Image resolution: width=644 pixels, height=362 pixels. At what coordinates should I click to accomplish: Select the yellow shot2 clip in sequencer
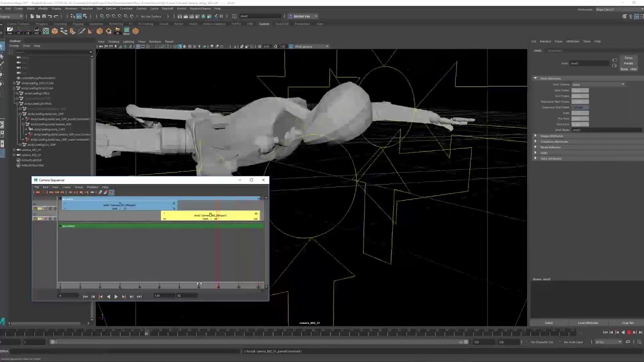point(210,215)
